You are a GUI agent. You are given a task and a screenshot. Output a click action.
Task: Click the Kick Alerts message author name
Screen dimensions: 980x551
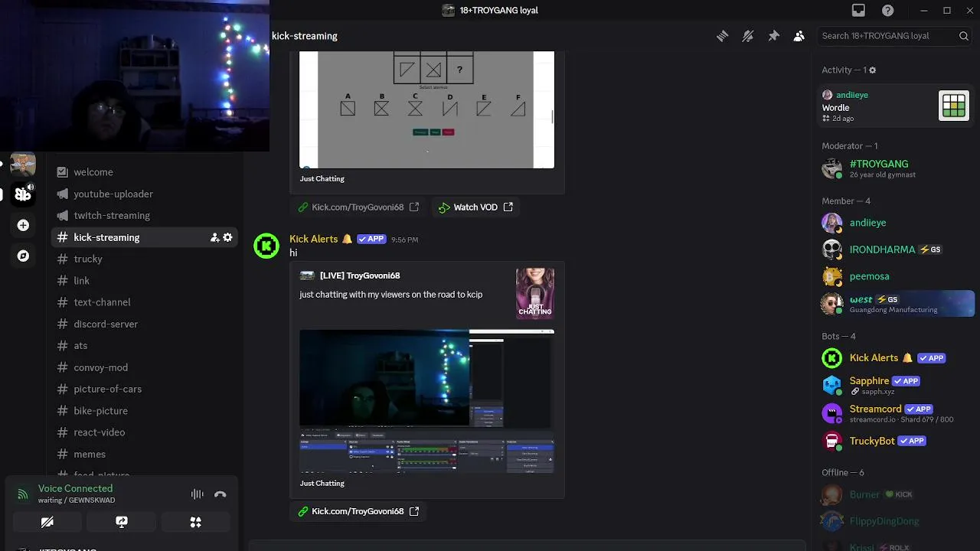(313, 239)
